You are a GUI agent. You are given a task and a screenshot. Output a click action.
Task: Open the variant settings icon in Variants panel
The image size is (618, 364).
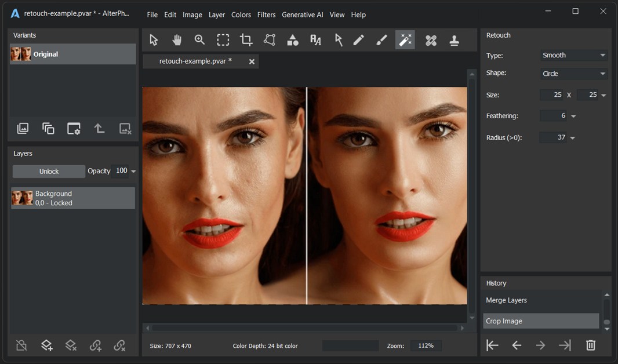74,129
